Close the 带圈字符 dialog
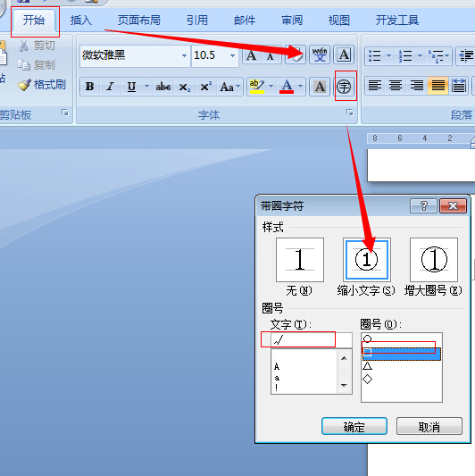This screenshot has height=476, width=475. tap(454, 206)
